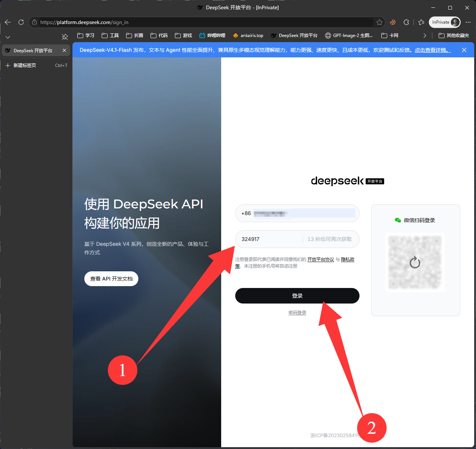Click the deepseek 开放平台 logo
This screenshot has height=449, width=476.
point(348,181)
